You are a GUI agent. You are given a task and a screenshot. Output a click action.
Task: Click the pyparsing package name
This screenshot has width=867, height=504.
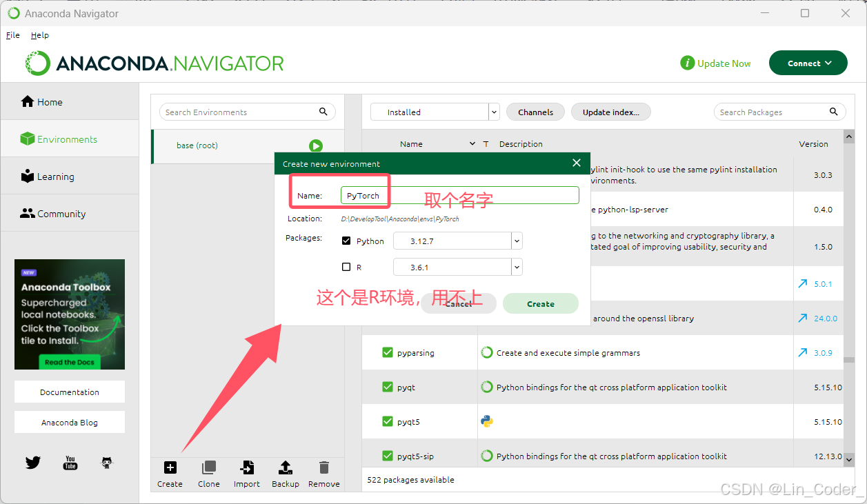tap(416, 353)
